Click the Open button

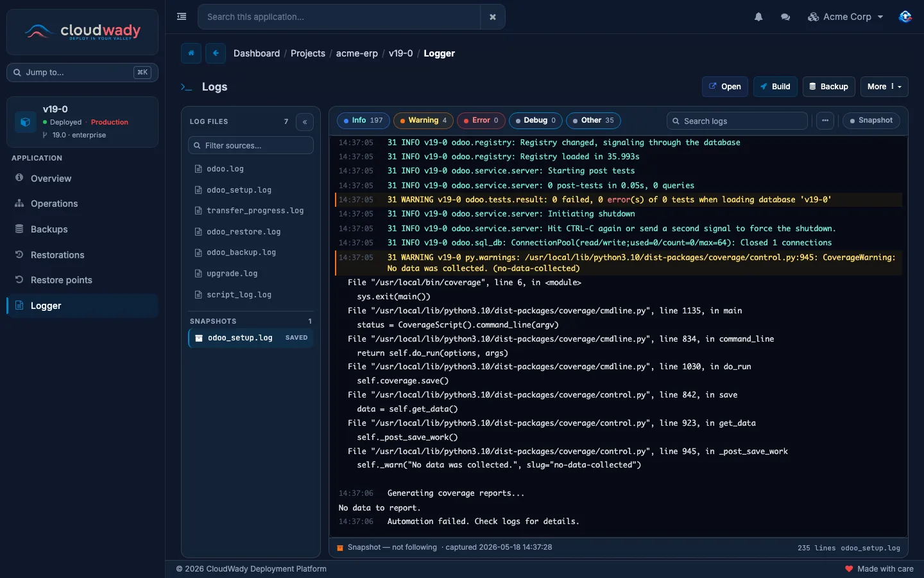tap(725, 87)
